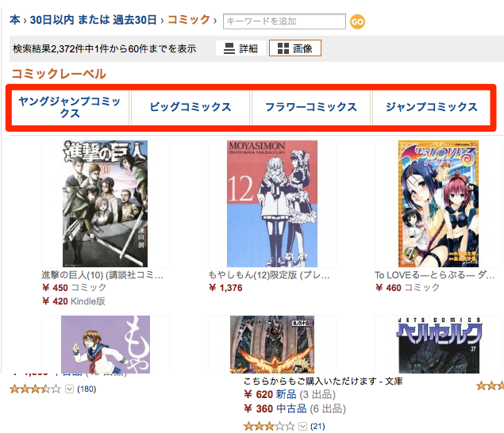
Task: Open the もやしもん(12)限定版 title link
Action: pyautogui.click(x=269, y=275)
